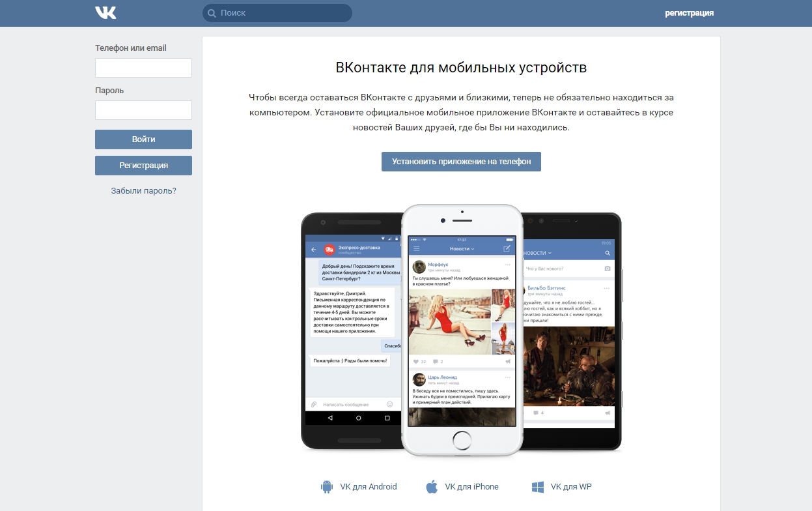Click the Пароль password field
The width and height of the screenshot is (812, 511).
pyautogui.click(x=143, y=110)
